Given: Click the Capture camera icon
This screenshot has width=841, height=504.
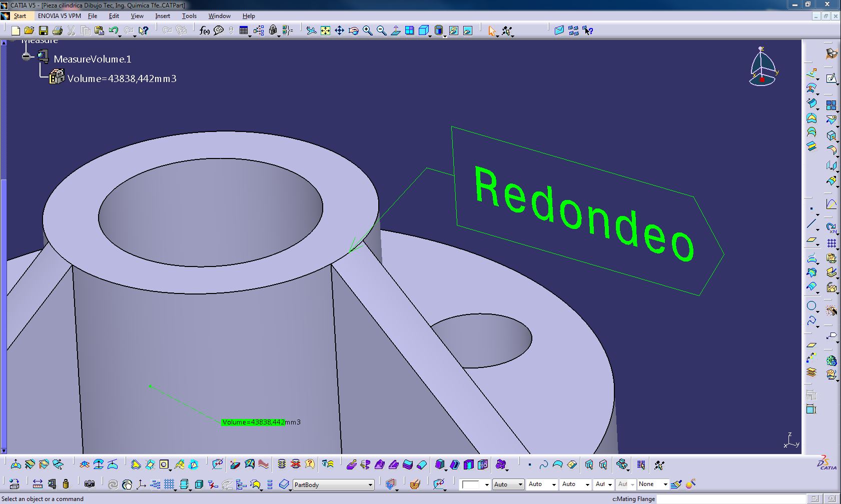Looking at the screenshot, I should click(90, 484).
